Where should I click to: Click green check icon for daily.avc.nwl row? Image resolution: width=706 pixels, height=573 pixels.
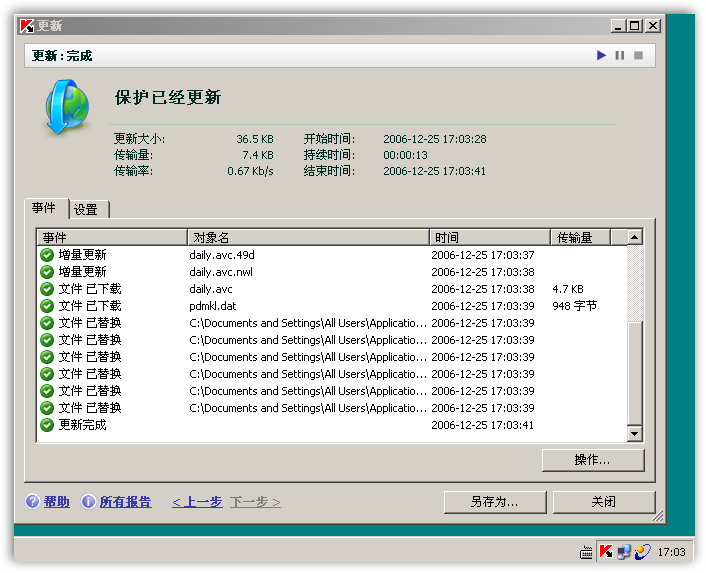(47, 272)
